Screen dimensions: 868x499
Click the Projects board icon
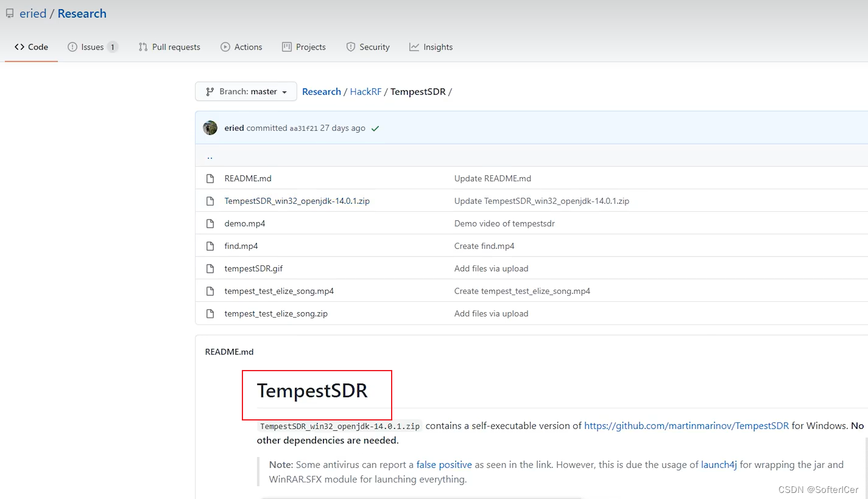click(x=287, y=46)
